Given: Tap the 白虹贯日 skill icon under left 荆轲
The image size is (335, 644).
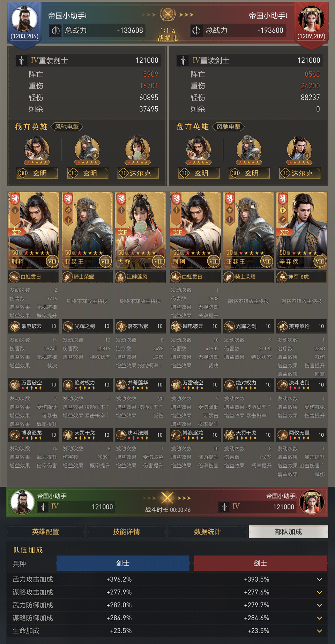Looking at the screenshot, I should (14, 277).
